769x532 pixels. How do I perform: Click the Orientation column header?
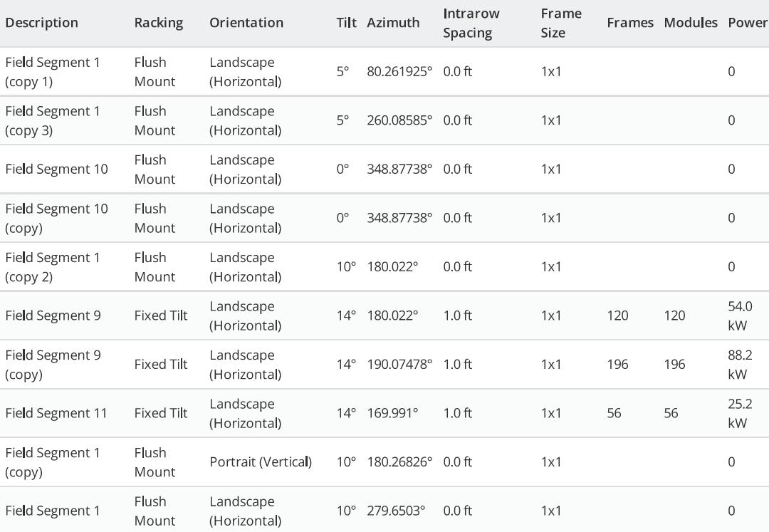pyautogui.click(x=246, y=23)
